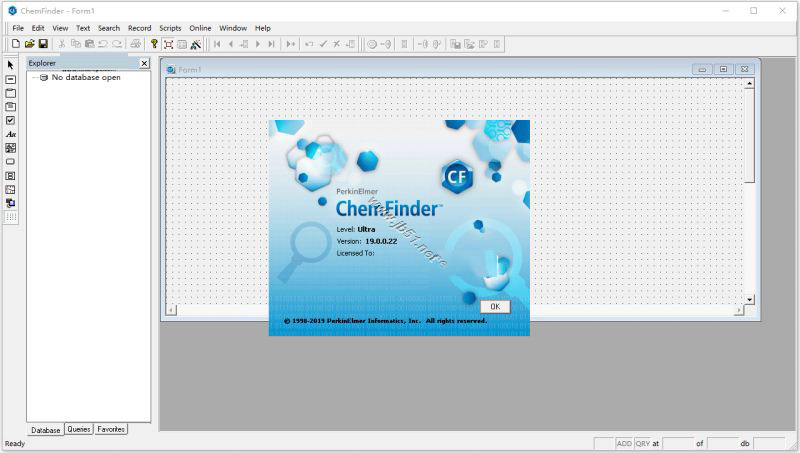Click the delete record X icon
Screen dimensions: 800x453
pyautogui.click(x=337, y=44)
